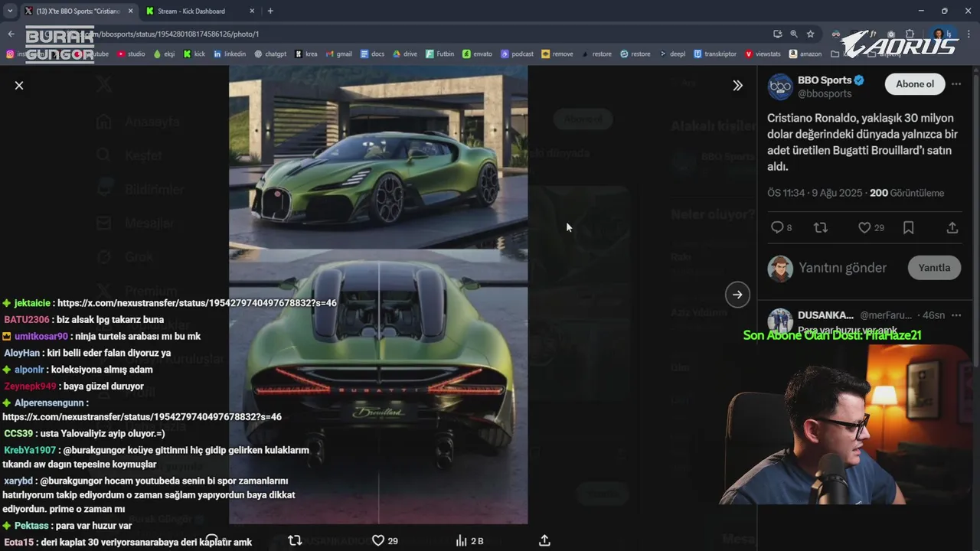The height and width of the screenshot is (551, 980).
Task: Bookmark this page with the star icon
Action: (811, 34)
